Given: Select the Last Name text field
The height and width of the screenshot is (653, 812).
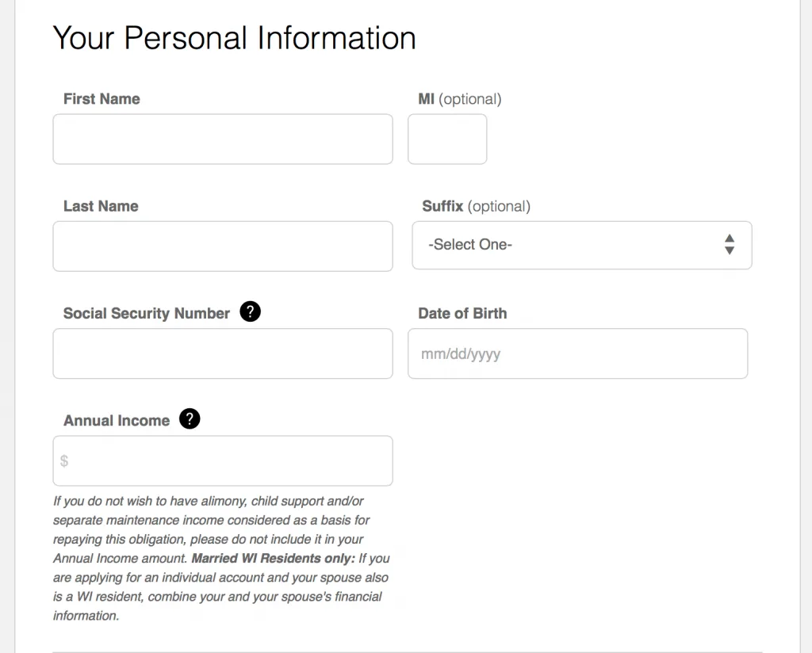Looking at the screenshot, I should click(x=222, y=246).
